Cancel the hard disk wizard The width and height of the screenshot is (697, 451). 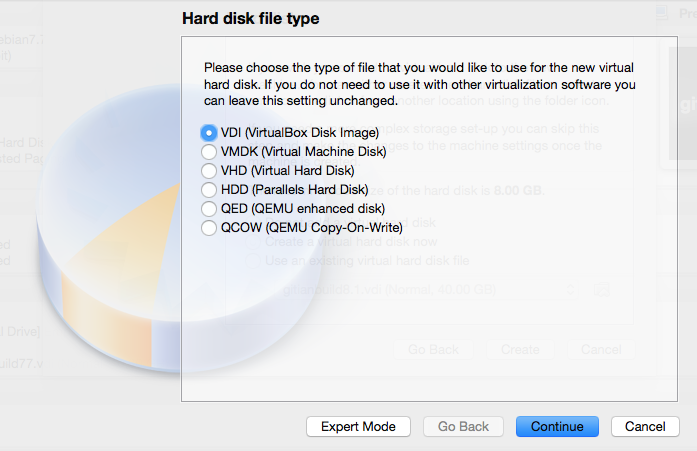pos(645,427)
